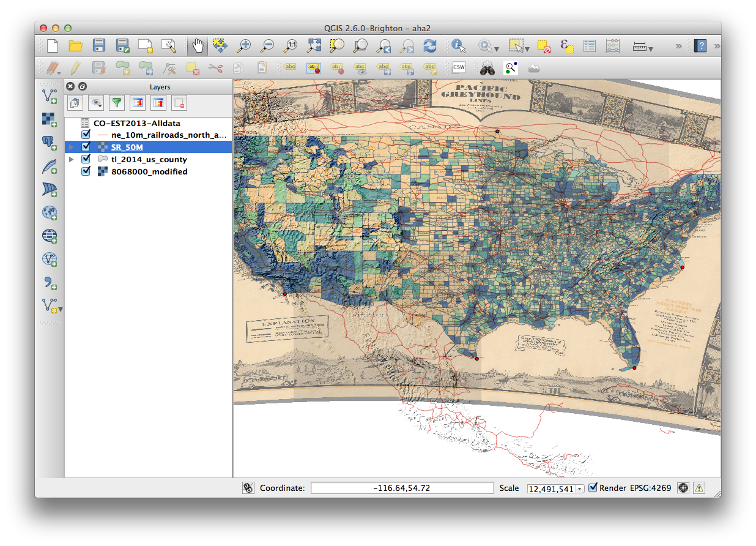Zoom to full extent

tap(314, 45)
